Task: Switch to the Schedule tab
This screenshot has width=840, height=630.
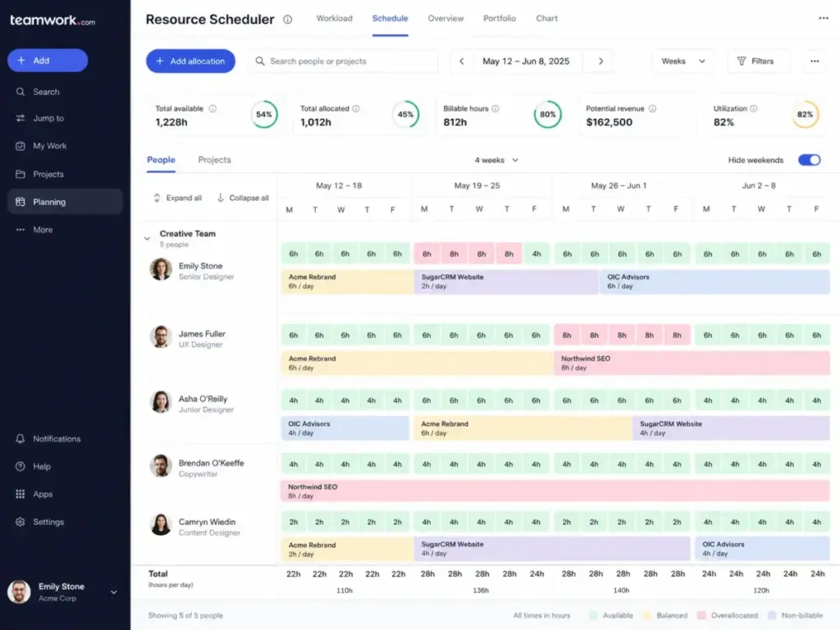Action: 390,18
